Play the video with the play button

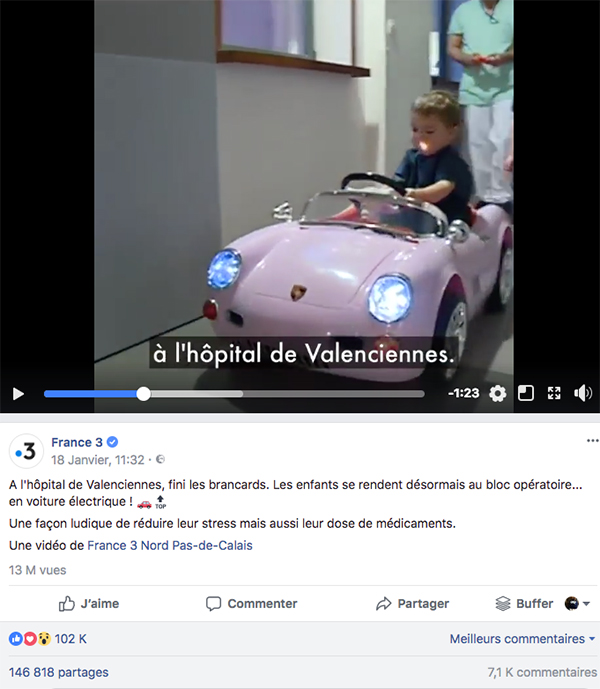(x=18, y=394)
